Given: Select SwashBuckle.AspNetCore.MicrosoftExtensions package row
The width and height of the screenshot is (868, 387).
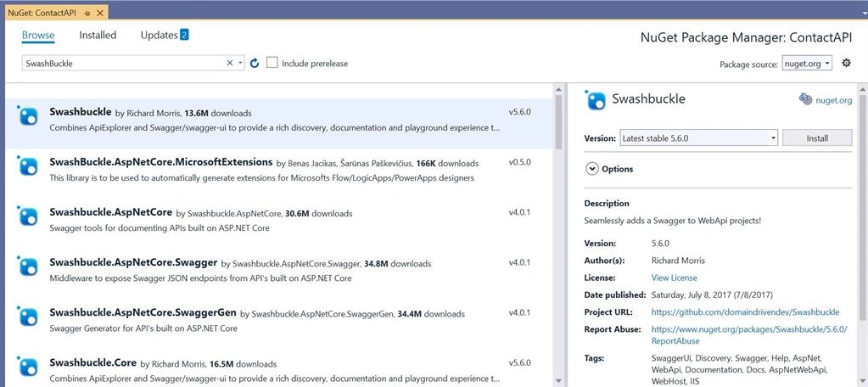Looking at the screenshot, I should click(279, 170).
